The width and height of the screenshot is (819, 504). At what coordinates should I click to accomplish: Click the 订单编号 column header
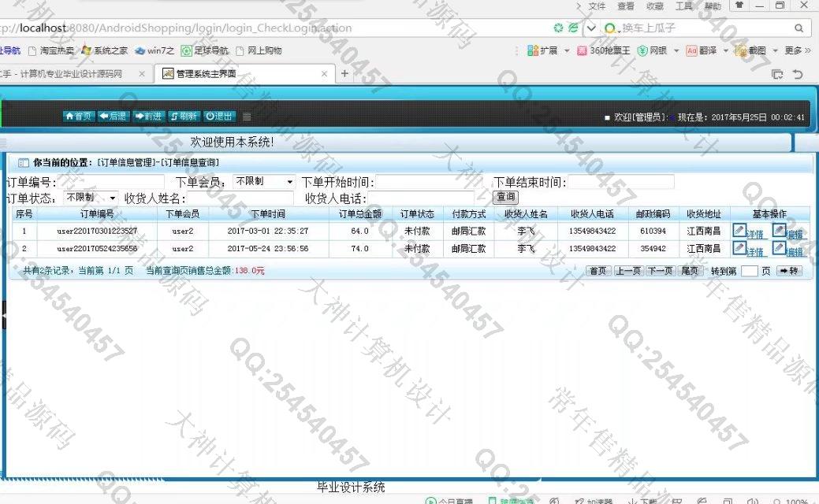click(97, 214)
